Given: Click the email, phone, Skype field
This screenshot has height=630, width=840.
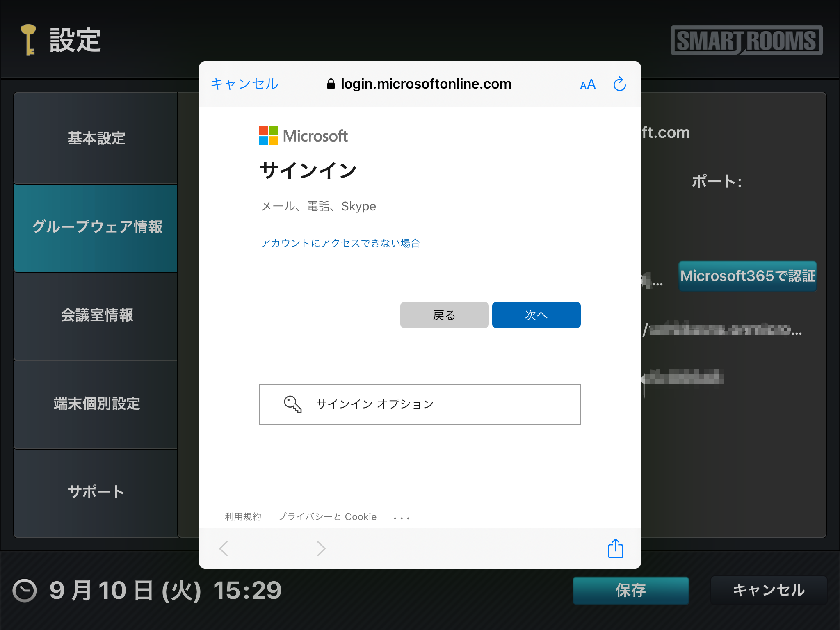Looking at the screenshot, I should pos(419,206).
